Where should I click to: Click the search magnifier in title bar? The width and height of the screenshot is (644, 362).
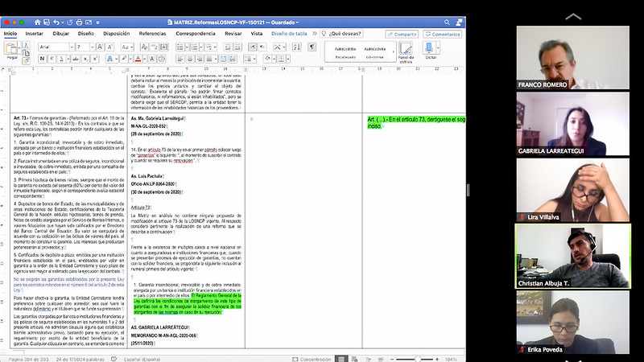coord(447,23)
